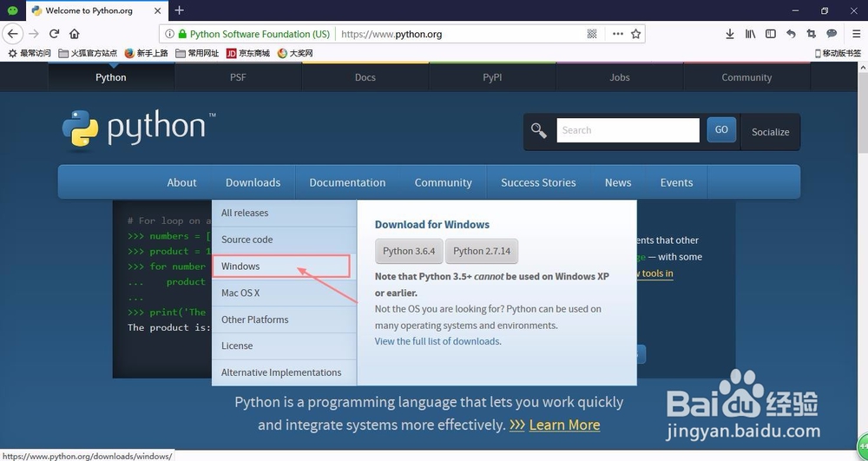Choose Windows in Downloads menu
The height and width of the screenshot is (461, 868).
coord(284,267)
